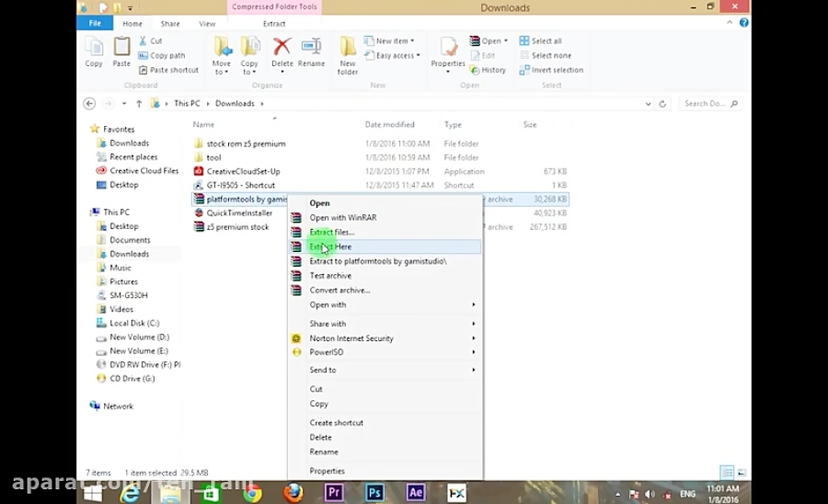Click the Paste icon in Clipboard group
The width and height of the screenshot is (828, 504).
click(121, 52)
